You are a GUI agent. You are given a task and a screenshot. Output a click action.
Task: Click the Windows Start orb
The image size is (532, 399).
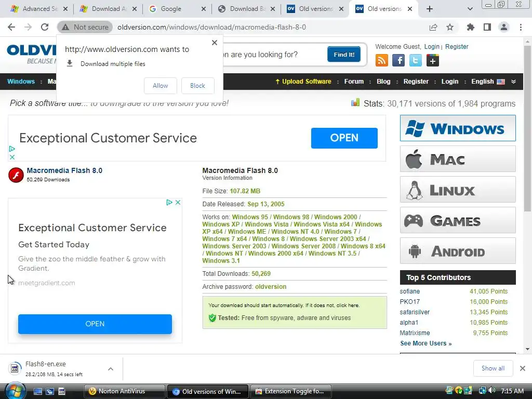point(15,391)
